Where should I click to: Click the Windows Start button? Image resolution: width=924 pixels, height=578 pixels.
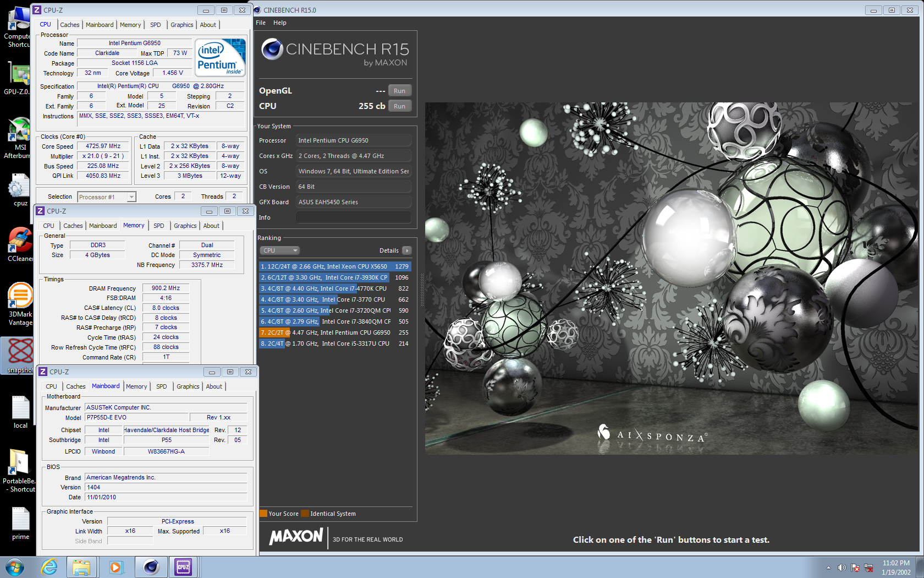coord(15,567)
